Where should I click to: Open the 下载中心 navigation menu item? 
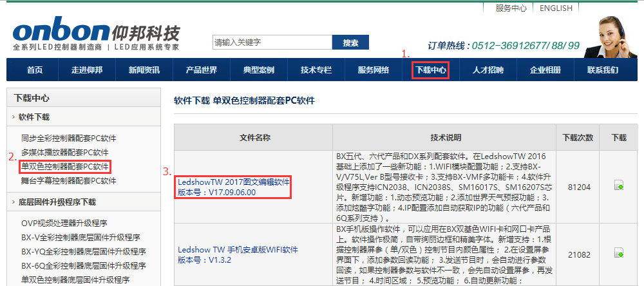pos(431,70)
